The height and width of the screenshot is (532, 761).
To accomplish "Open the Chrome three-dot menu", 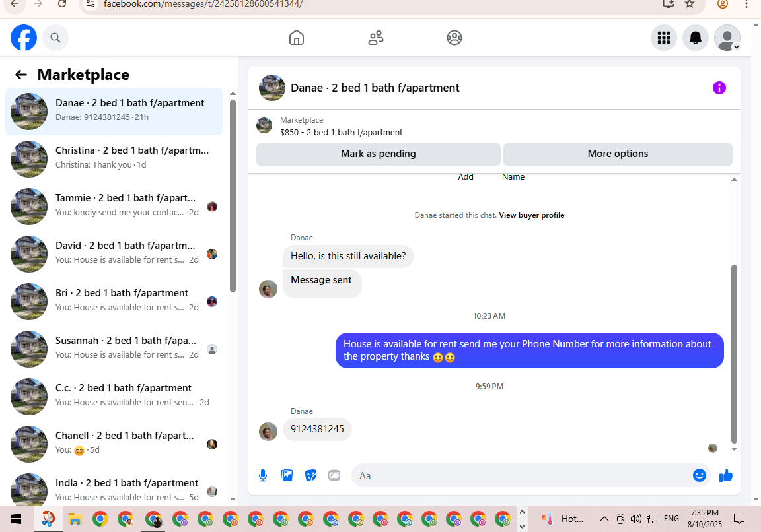I will [x=746, y=4].
